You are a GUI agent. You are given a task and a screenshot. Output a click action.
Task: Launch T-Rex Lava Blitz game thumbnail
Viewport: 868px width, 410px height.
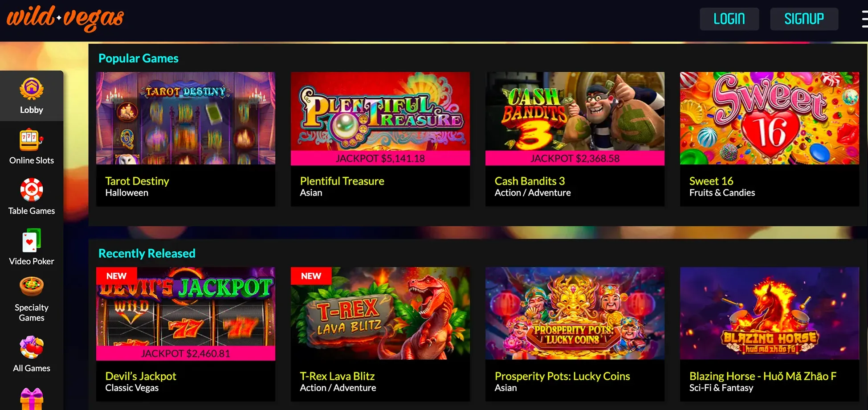[380, 313]
